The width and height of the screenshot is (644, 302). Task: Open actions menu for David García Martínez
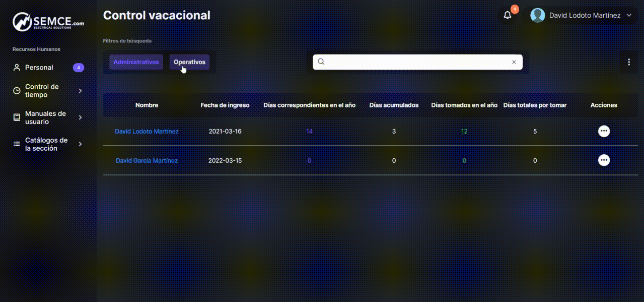604,160
